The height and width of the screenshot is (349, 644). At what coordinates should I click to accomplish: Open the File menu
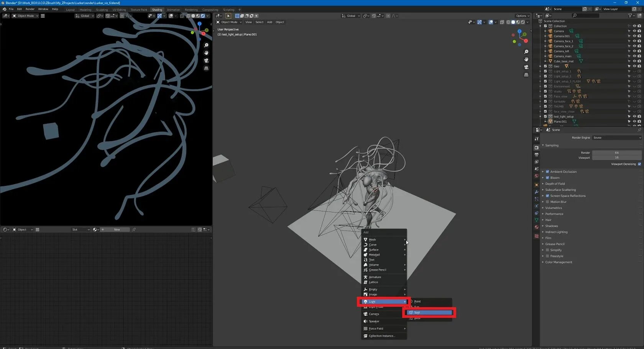(x=11, y=9)
